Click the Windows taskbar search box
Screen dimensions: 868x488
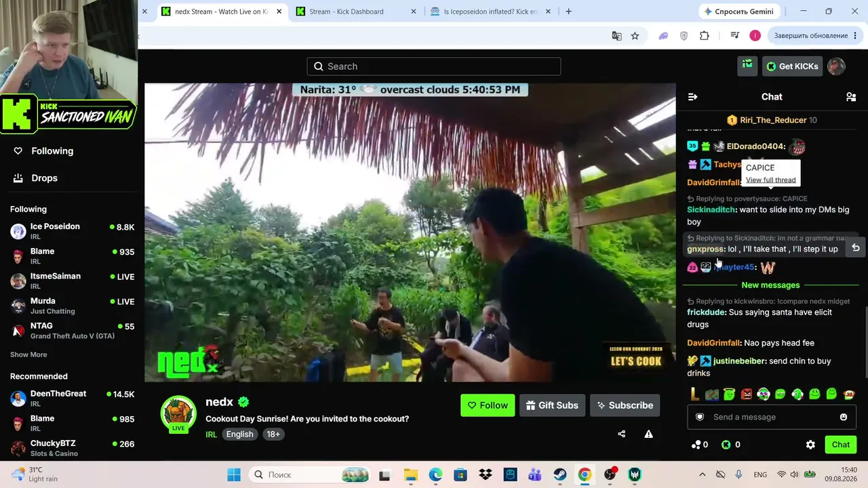309,474
